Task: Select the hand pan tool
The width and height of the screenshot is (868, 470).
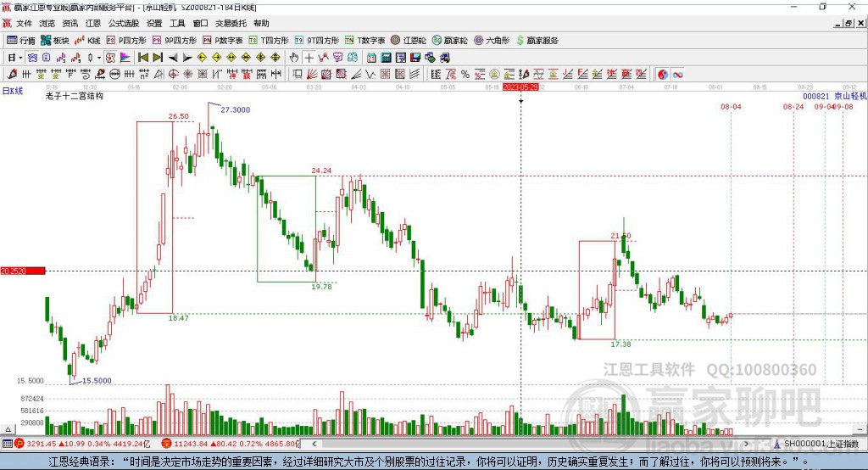Action: point(294,58)
